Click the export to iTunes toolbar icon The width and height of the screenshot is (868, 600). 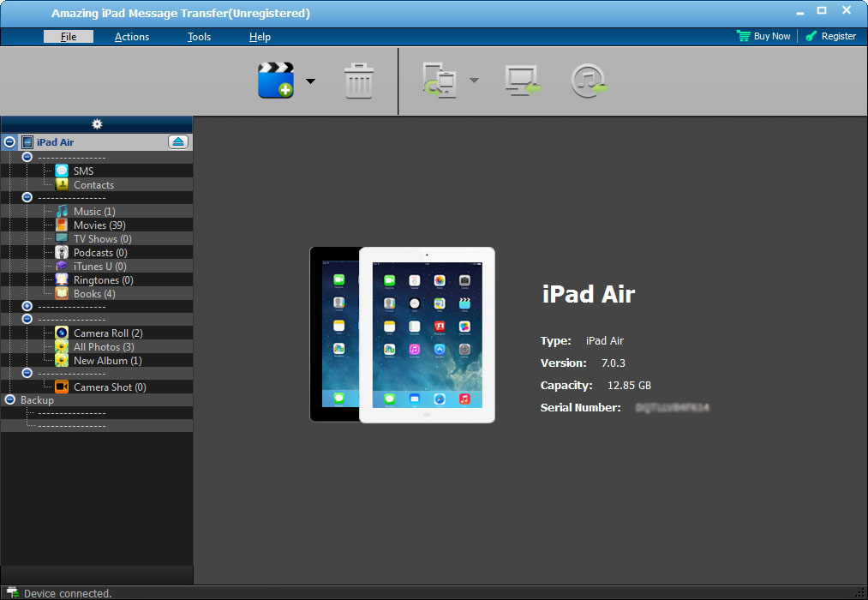(x=589, y=81)
